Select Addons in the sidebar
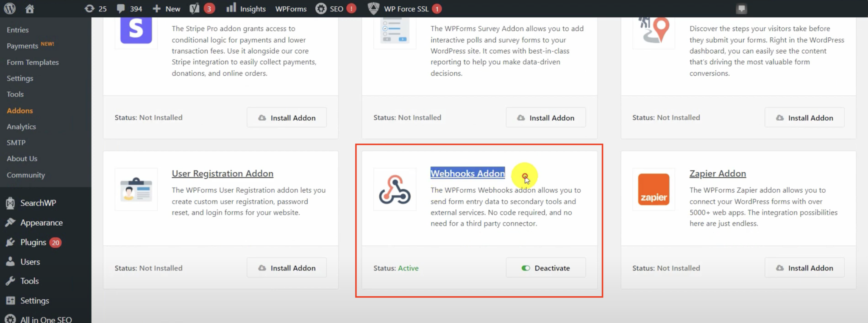 pyautogui.click(x=20, y=110)
